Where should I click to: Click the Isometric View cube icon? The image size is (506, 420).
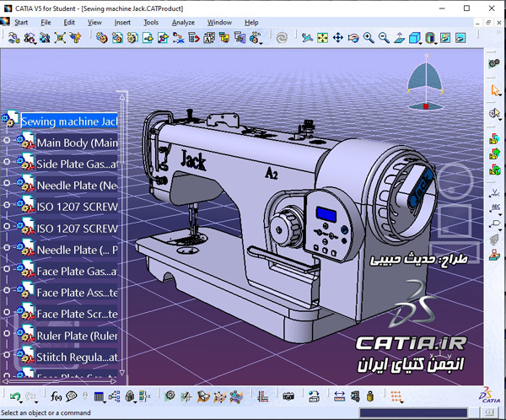coord(414,38)
